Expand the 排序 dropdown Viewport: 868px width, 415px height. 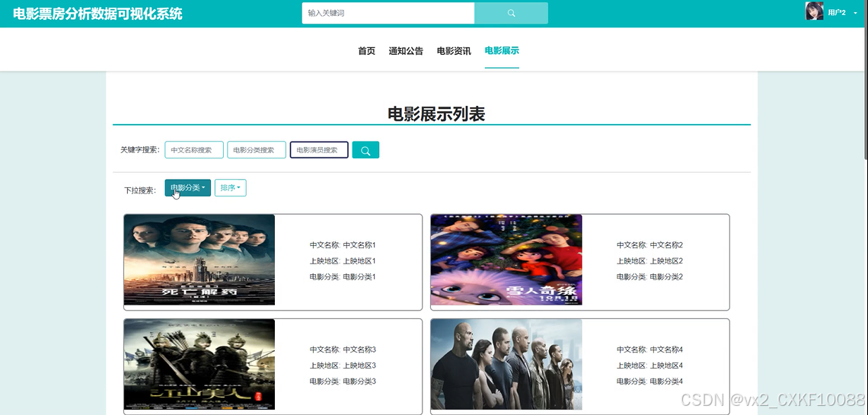230,187
